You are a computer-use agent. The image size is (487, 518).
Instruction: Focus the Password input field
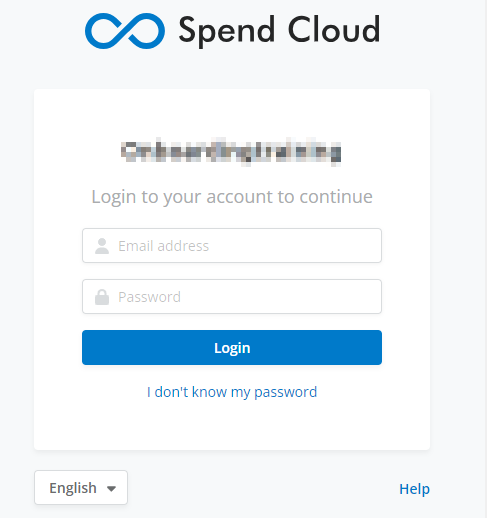point(232,297)
